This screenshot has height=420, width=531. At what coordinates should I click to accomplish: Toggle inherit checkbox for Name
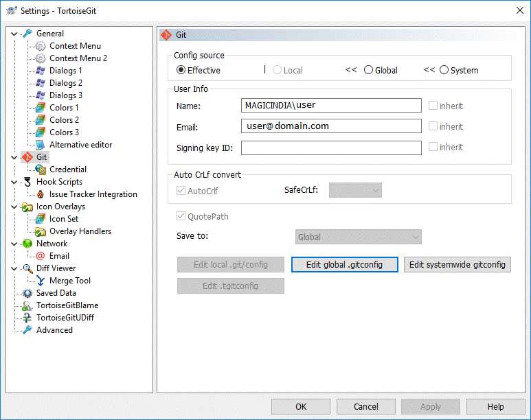click(x=433, y=106)
